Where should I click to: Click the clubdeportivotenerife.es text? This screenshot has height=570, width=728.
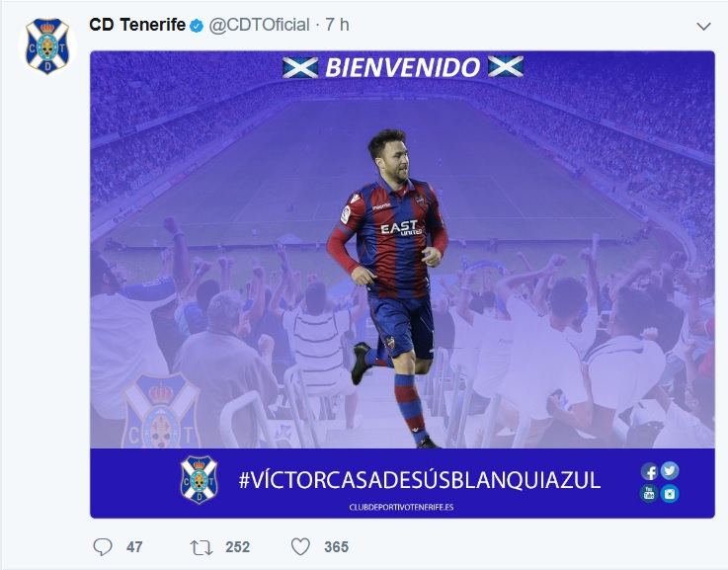[x=401, y=508]
